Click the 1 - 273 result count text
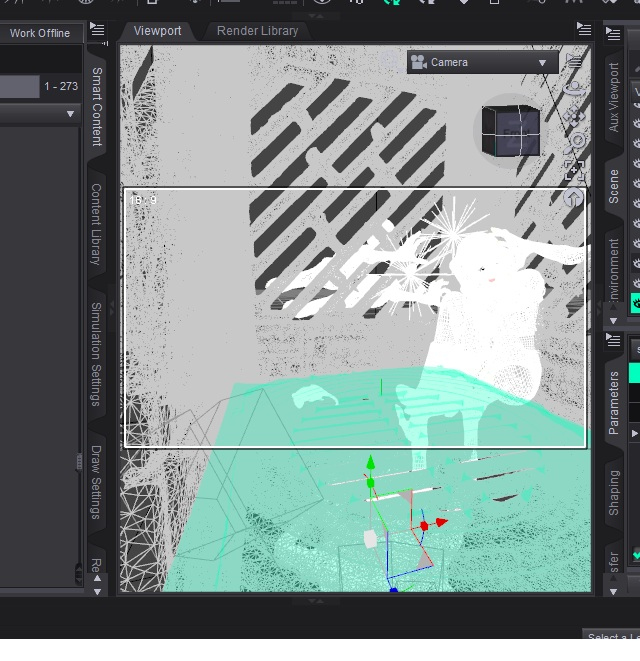The image size is (640, 661). click(61, 86)
